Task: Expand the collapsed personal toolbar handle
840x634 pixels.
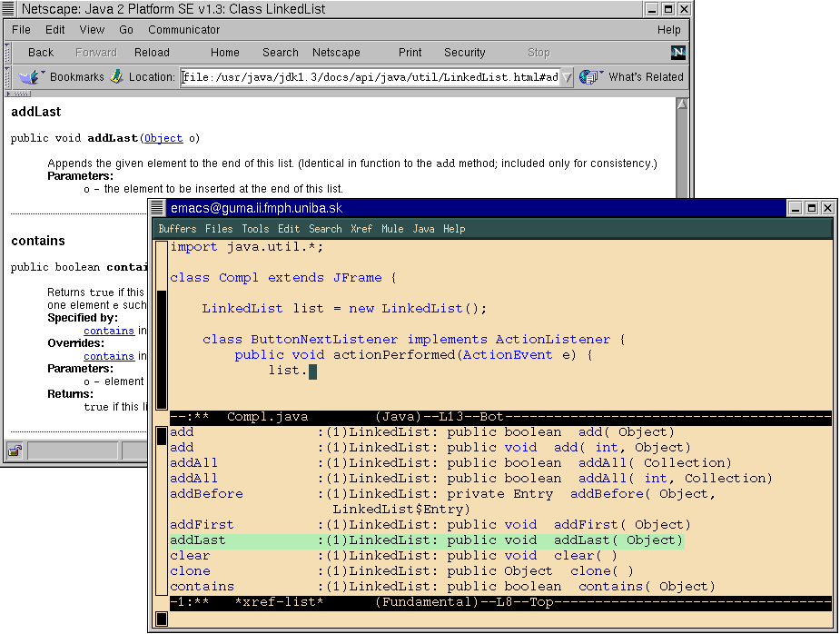Action: [17, 94]
